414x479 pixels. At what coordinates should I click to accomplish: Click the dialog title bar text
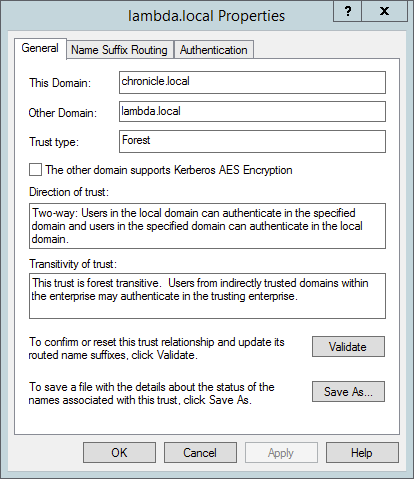click(207, 16)
